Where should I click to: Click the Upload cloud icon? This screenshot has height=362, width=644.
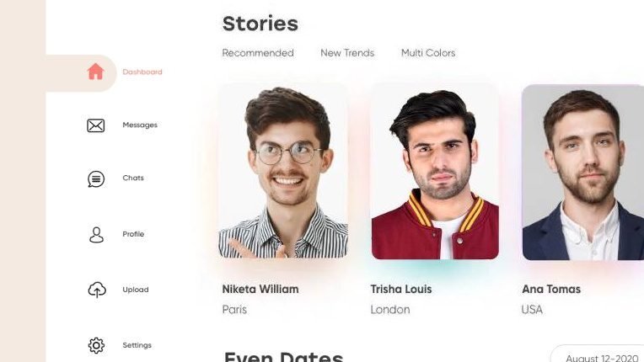click(x=97, y=290)
